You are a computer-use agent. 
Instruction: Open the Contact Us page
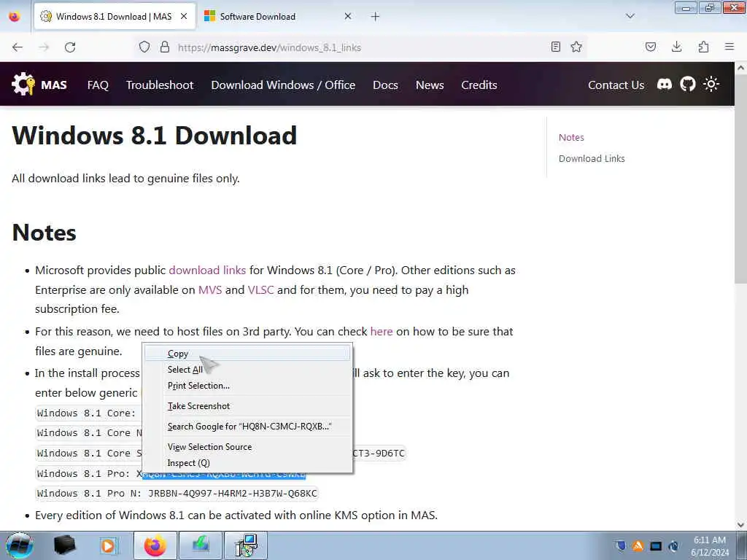click(x=616, y=85)
